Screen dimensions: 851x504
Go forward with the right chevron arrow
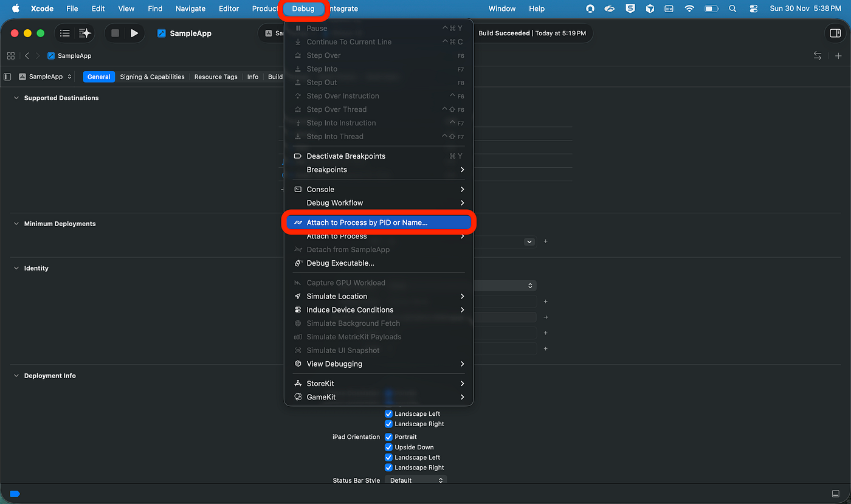tap(38, 56)
